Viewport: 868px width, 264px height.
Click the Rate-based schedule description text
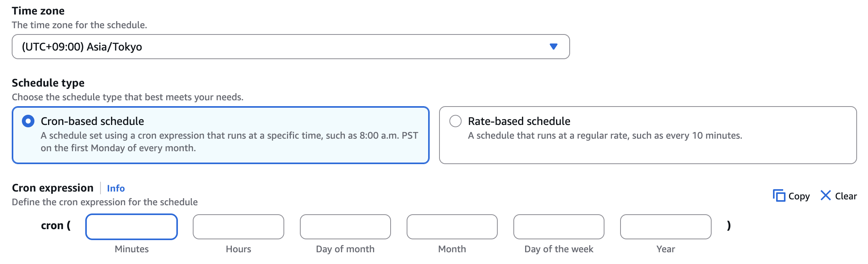tap(605, 136)
